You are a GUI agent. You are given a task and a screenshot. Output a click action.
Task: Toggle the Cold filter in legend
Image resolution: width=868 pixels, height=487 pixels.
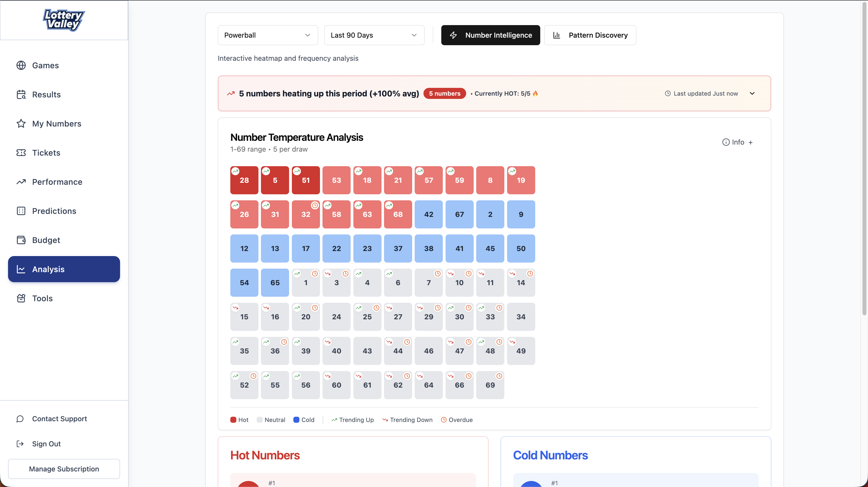tap(304, 420)
